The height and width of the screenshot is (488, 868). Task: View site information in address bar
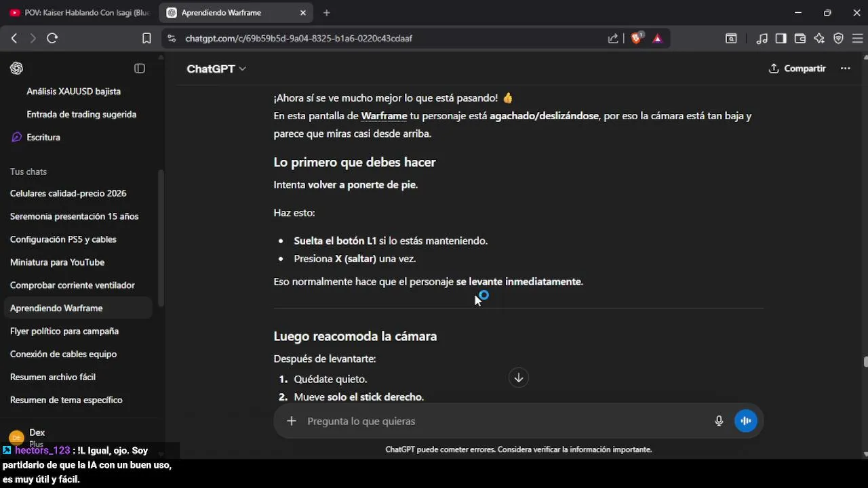[172, 39]
